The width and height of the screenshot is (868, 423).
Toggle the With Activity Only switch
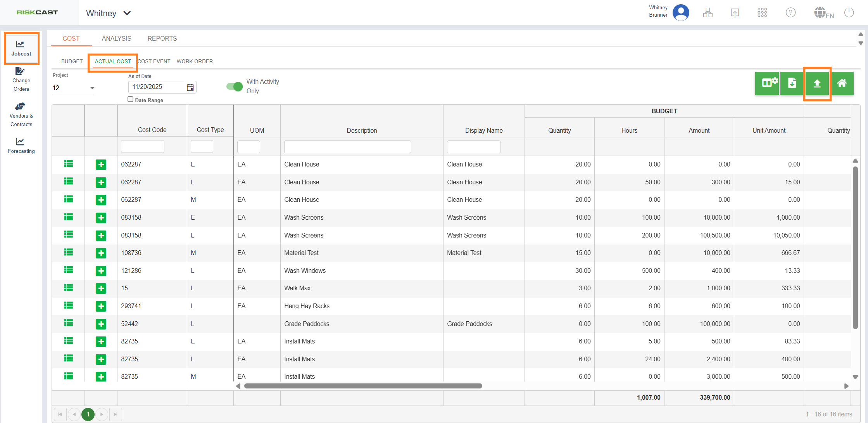235,87
